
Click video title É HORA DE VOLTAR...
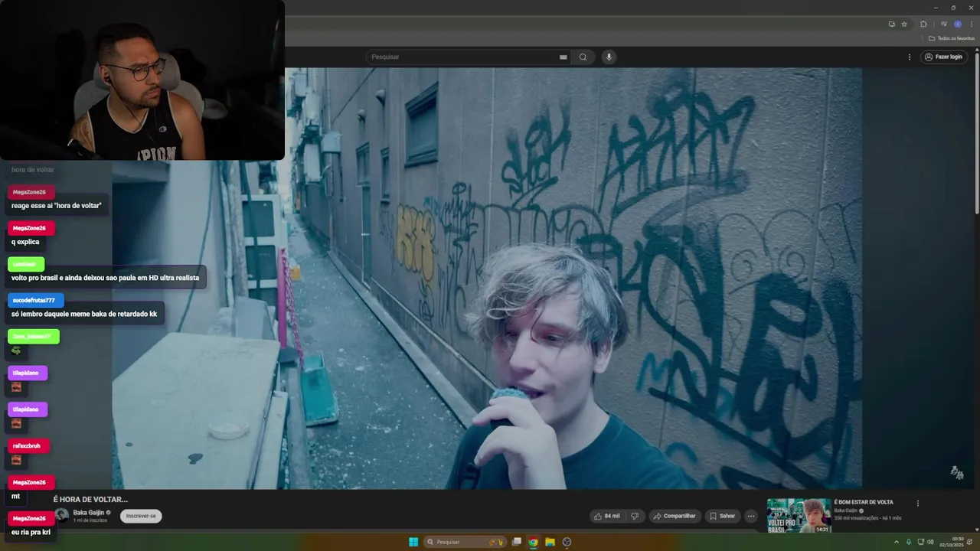90,499
